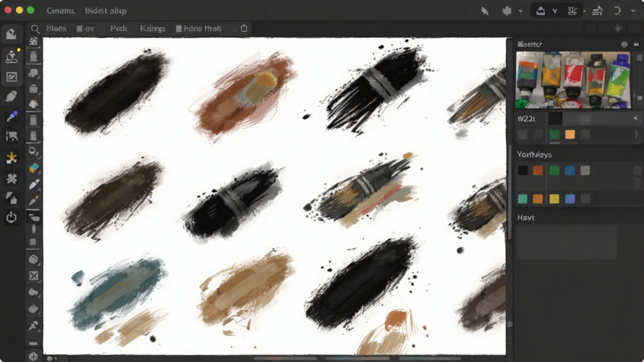
Task: Open the chevron dropdown at title bar far right
Action: (633, 11)
